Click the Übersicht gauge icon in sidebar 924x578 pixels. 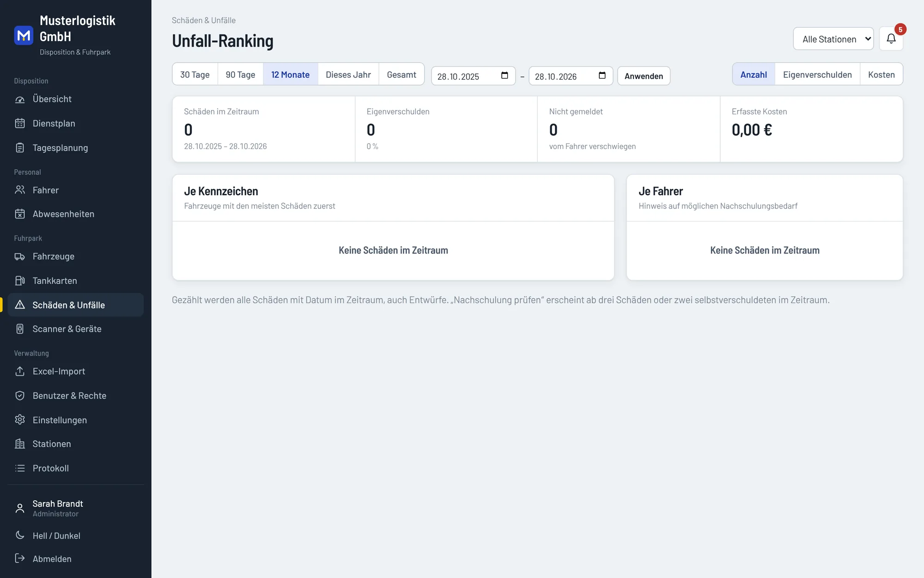tap(20, 99)
